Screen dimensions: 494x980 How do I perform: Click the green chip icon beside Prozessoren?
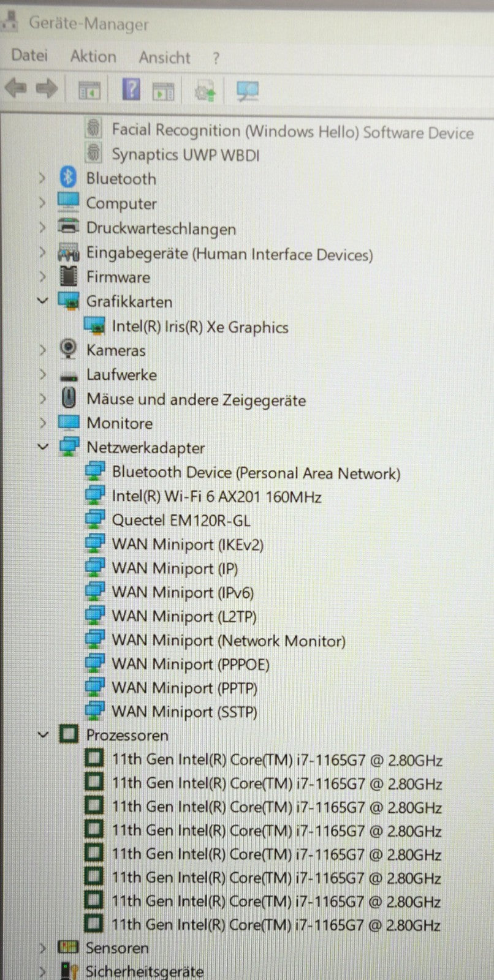pyautogui.click(x=68, y=734)
